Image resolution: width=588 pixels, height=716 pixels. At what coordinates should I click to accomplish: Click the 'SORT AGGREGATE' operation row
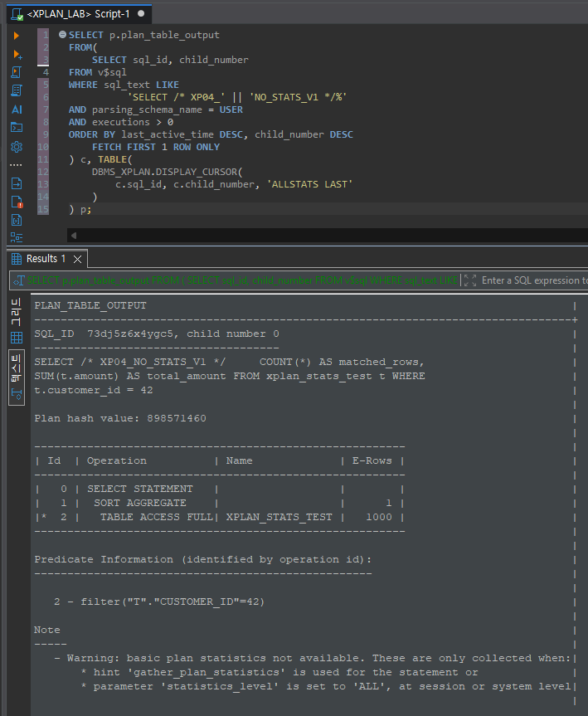[x=139, y=503]
